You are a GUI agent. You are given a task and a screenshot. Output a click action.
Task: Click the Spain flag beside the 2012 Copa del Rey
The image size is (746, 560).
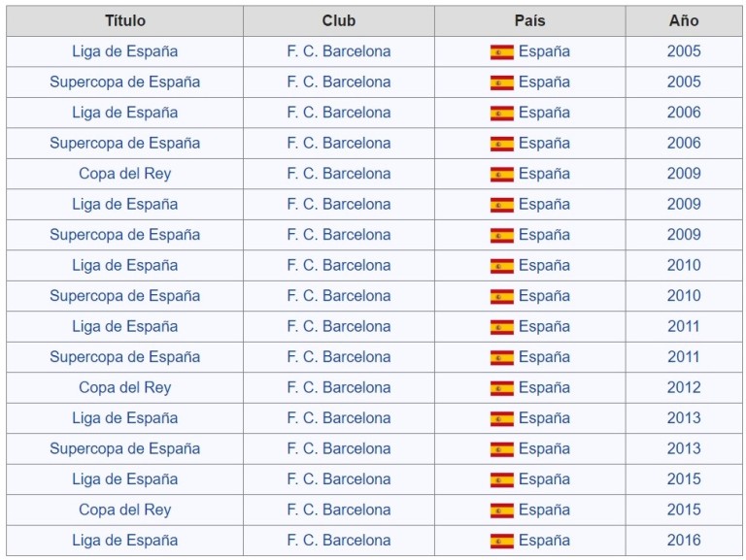click(502, 388)
